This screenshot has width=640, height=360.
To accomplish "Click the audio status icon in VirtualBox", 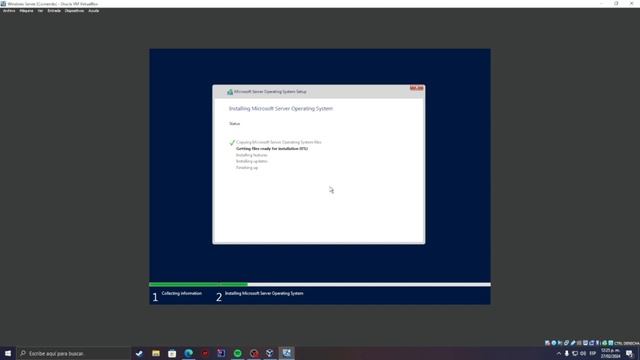I will pos(560,343).
